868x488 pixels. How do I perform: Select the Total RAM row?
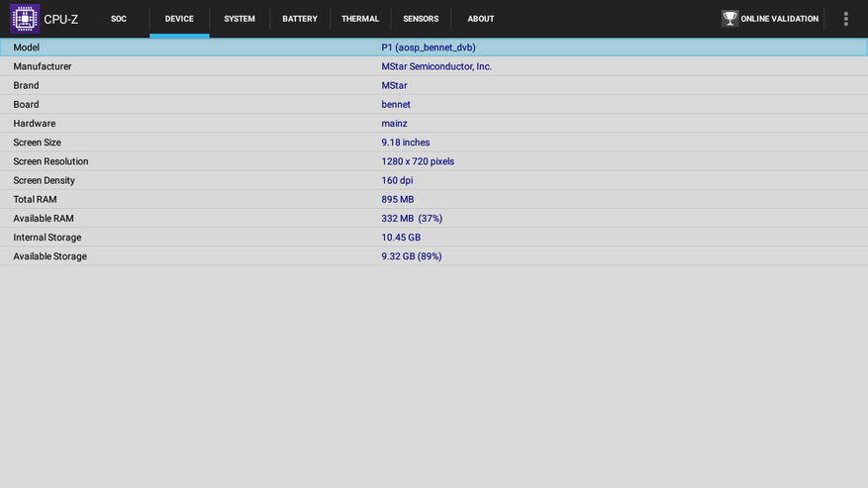point(434,199)
